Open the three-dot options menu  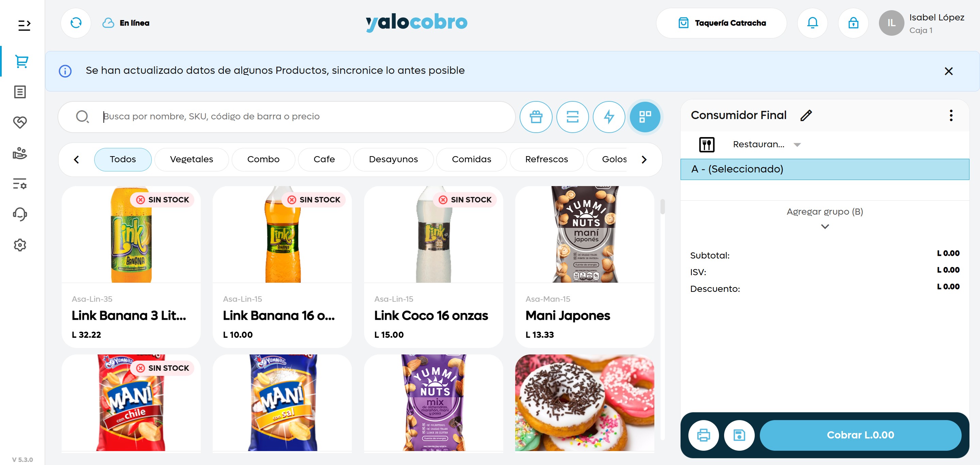click(x=951, y=116)
